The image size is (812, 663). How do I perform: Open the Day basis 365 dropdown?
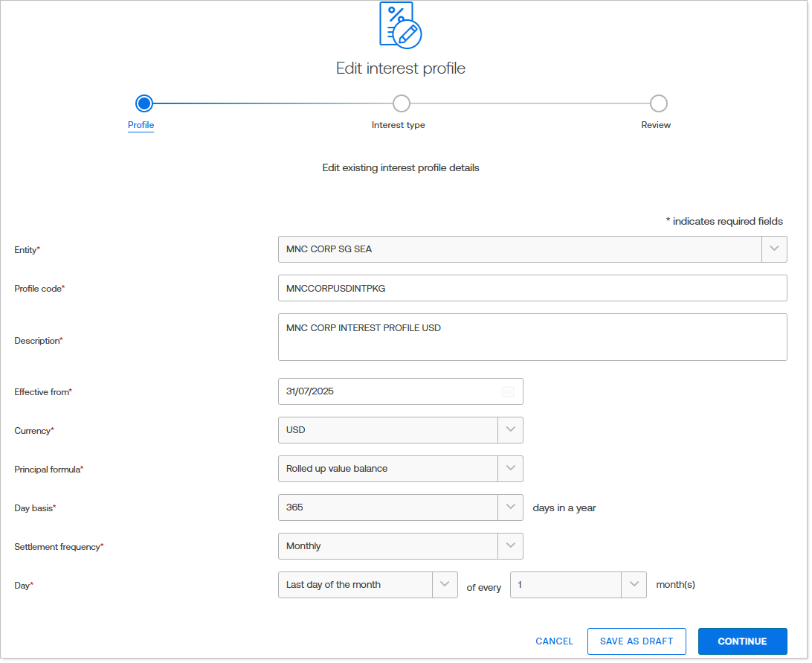coord(510,507)
